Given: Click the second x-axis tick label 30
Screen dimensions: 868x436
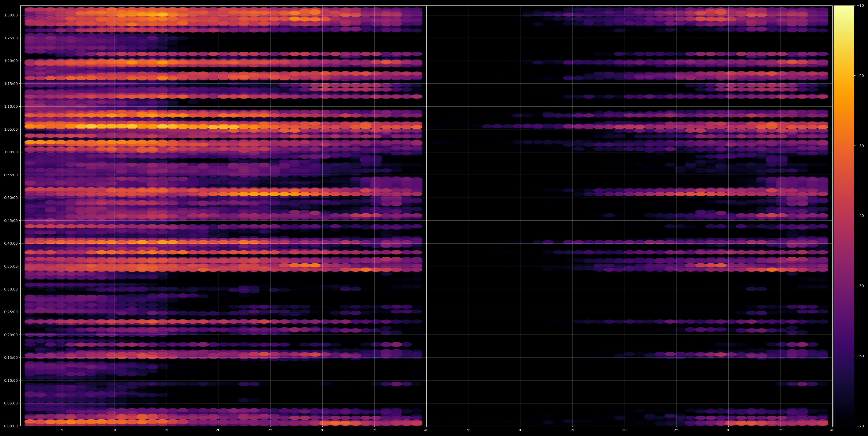Looking at the screenshot, I should [728, 430].
